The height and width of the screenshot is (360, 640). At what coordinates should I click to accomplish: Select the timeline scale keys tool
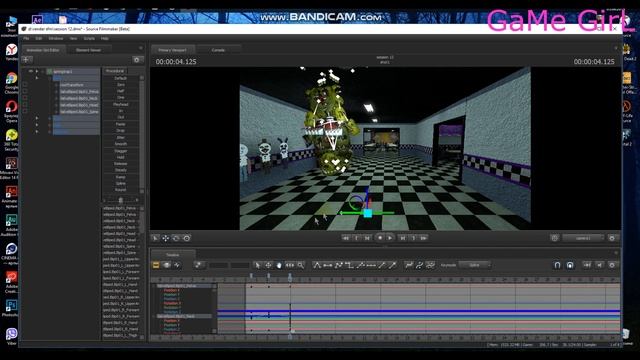290,265
